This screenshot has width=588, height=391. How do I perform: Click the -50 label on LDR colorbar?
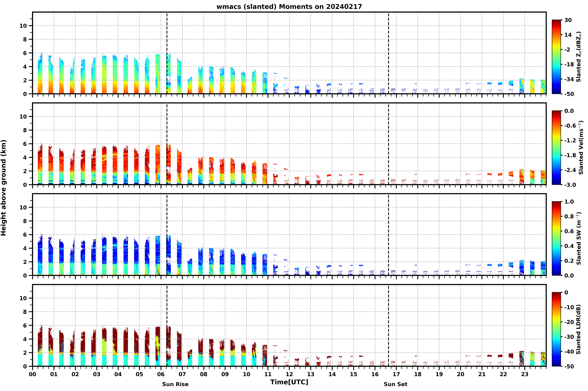(569, 366)
